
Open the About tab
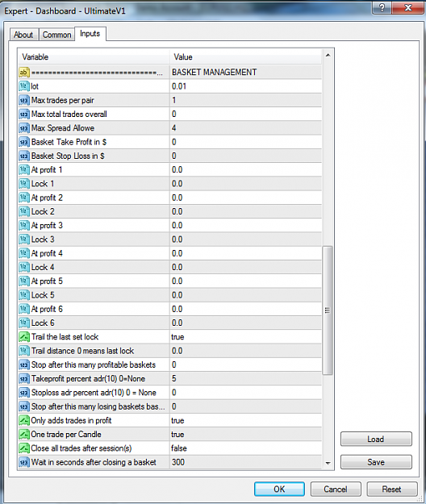click(x=23, y=35)
